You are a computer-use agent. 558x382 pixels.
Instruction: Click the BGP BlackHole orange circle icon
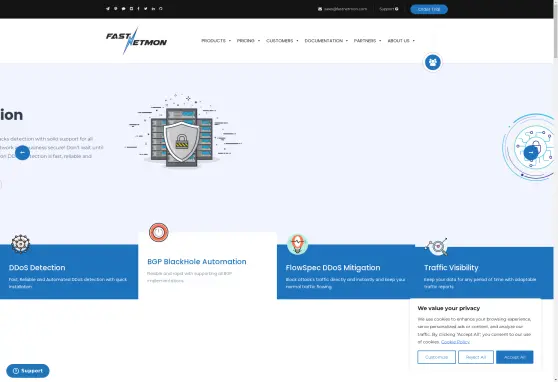pyautogui.click(x=158, y=232)
